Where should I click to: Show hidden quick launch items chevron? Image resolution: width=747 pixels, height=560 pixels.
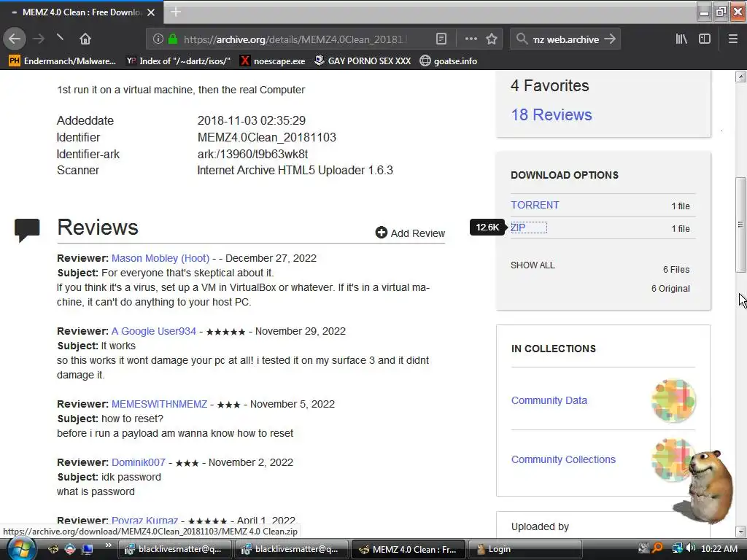(x=108, y=545)
